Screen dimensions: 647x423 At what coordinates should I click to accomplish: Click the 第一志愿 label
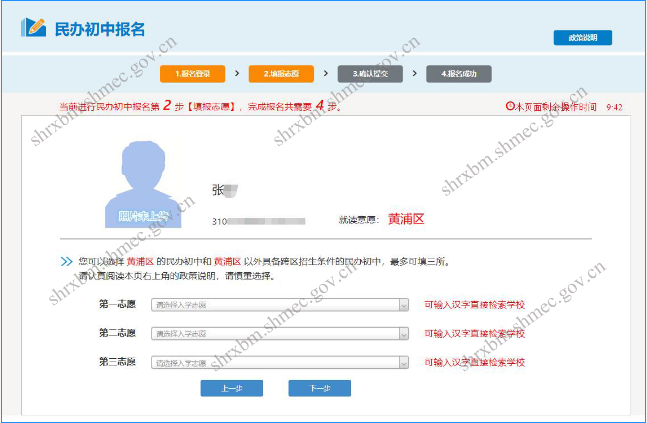click(118, 304)
